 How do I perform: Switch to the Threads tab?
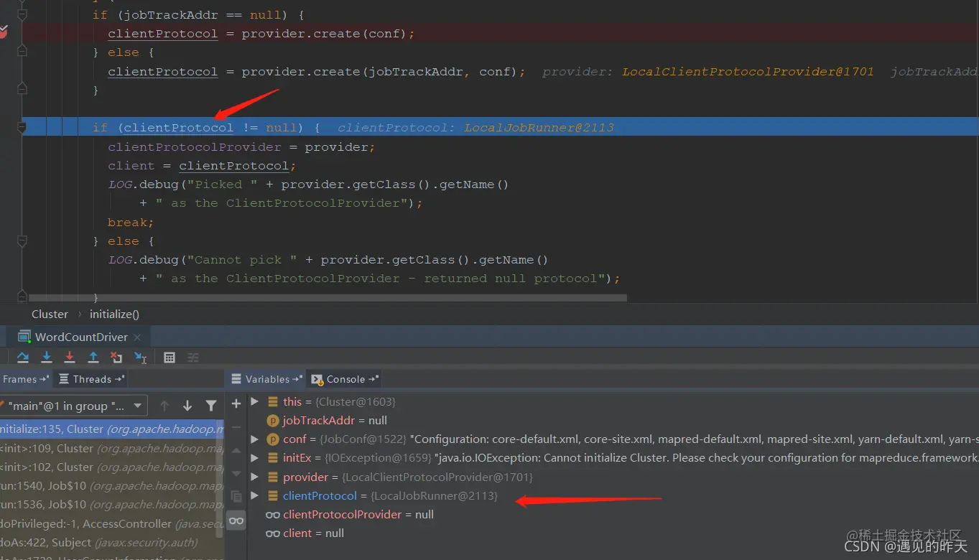coord(91,379)
